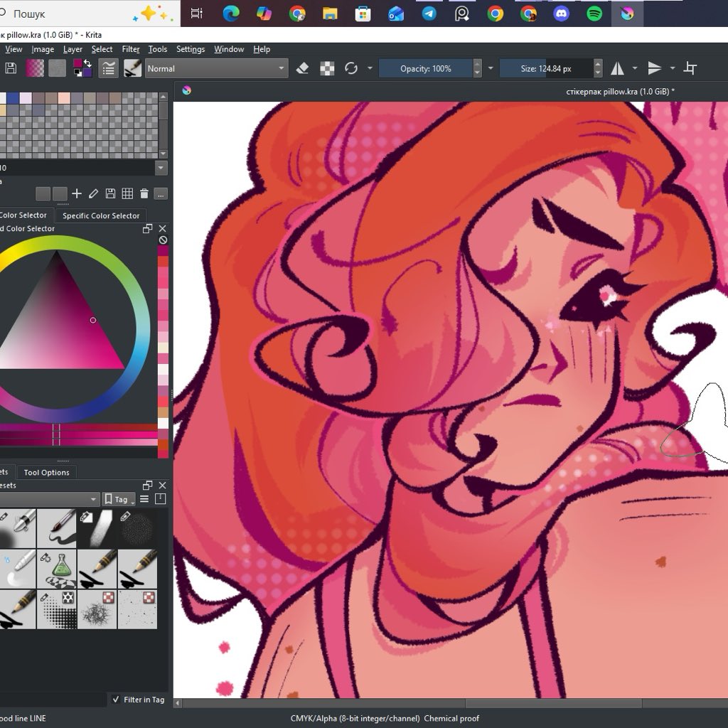This screenshot has height=728, width=728.
Task: Open the Filter menu
Action: [x=131, y=49]
